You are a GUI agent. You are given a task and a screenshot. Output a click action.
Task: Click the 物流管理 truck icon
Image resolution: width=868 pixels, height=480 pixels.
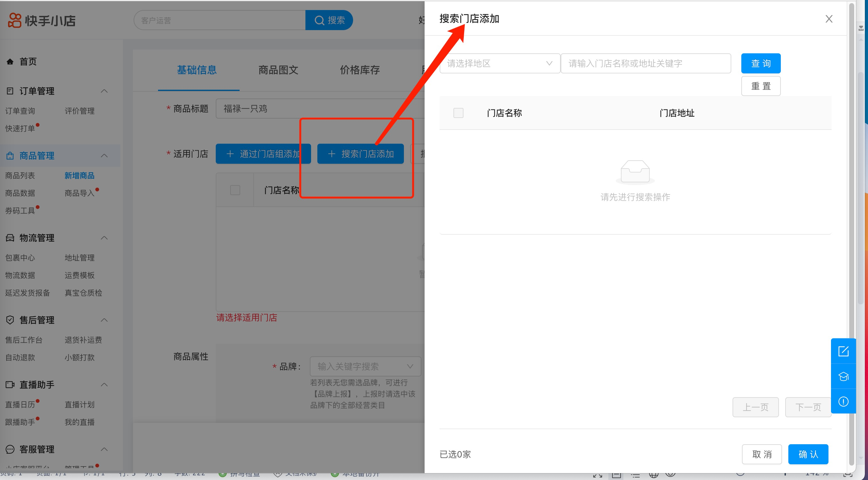[x=10, y=238]
